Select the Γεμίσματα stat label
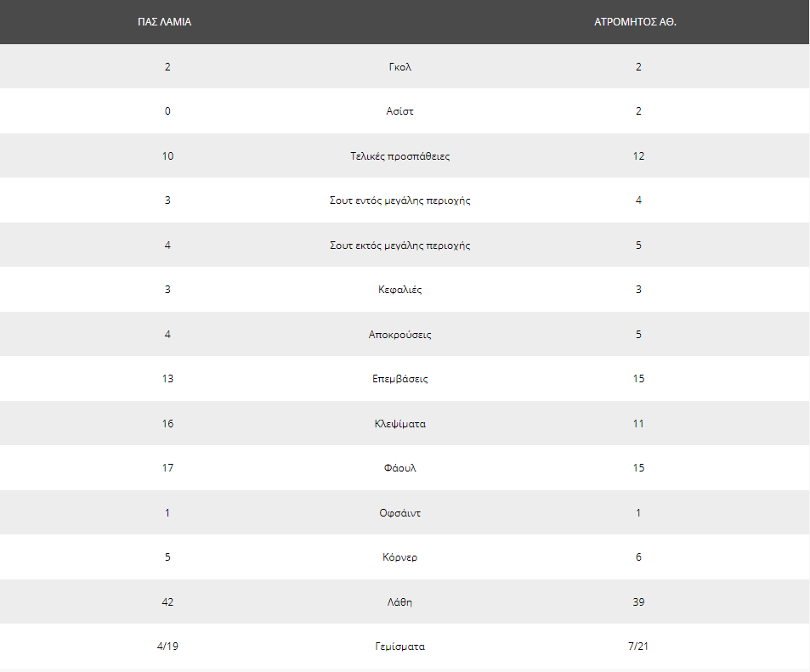This screenshot has height=672, width=810. pos(399,647)
